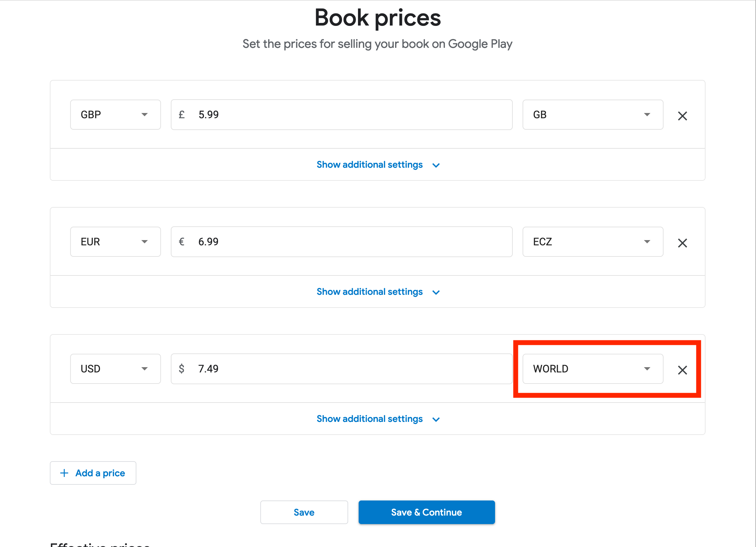Screen dimensions: 756x547
Task: Expand additional settings for USD price
Action: point(369,419)
